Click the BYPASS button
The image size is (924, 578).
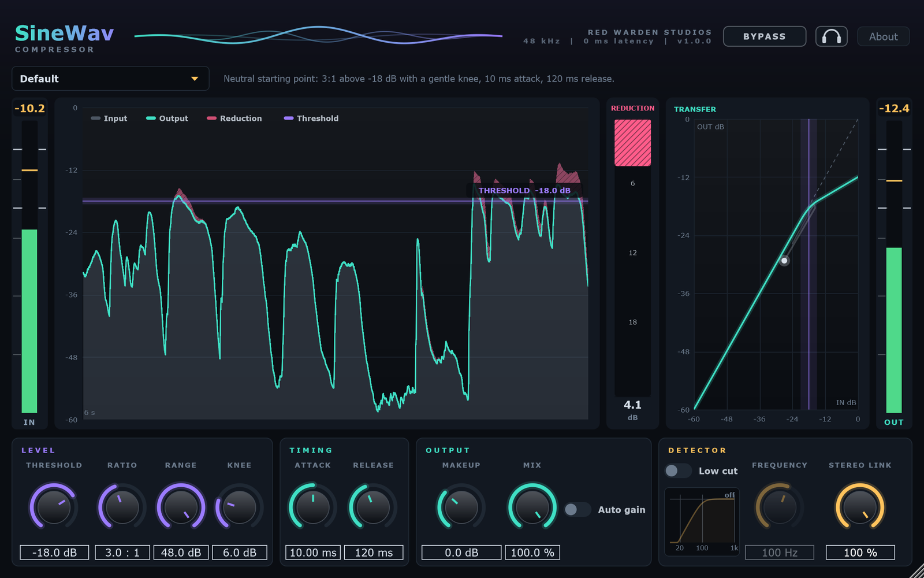pyautogui.click(x=764, y=36)
